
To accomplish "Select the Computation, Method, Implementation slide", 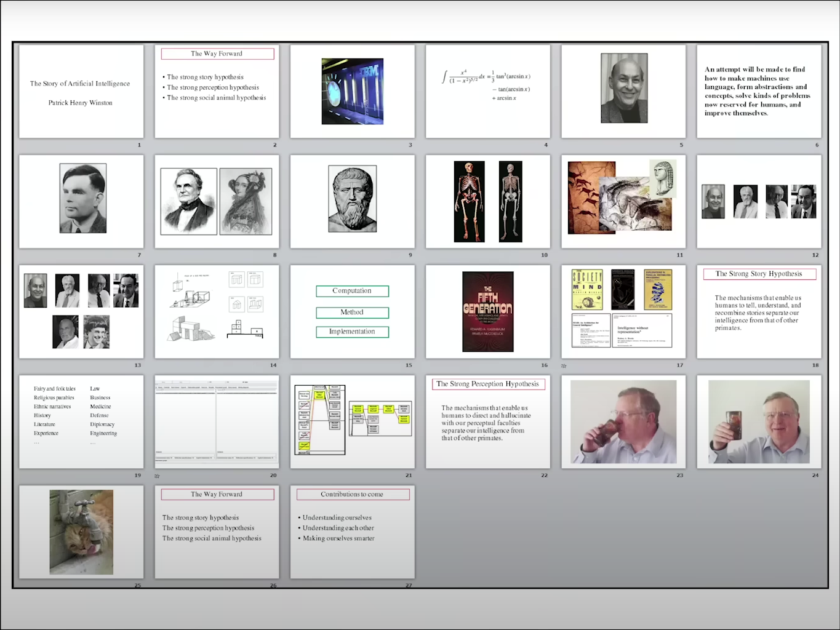I will pos(352,311).
